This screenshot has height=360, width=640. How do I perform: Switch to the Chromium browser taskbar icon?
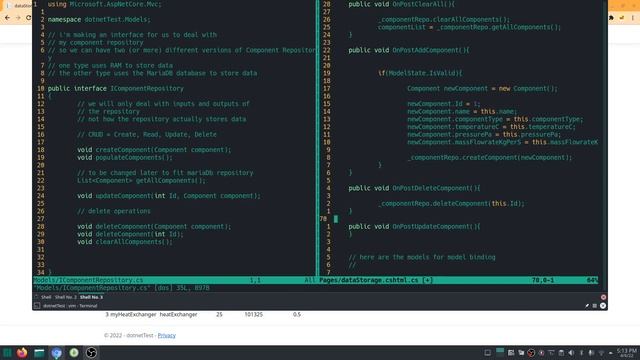[x=56, y=353]
